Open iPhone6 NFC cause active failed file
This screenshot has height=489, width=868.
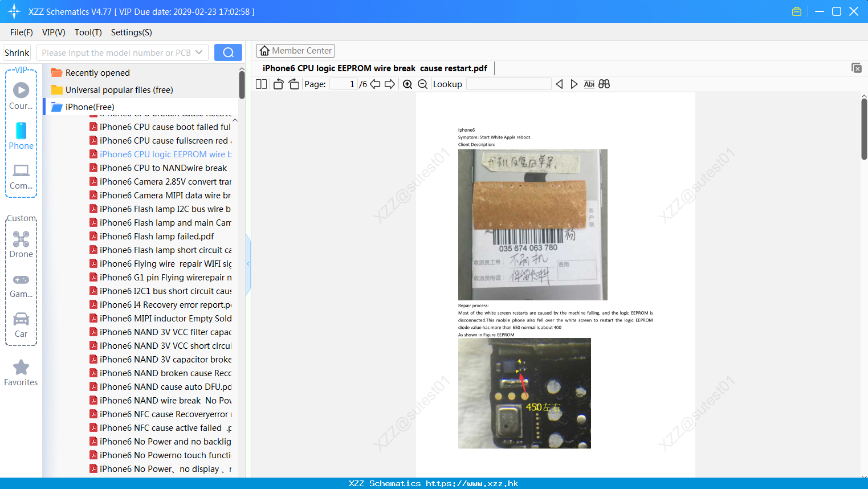click(x=160, y=428)
